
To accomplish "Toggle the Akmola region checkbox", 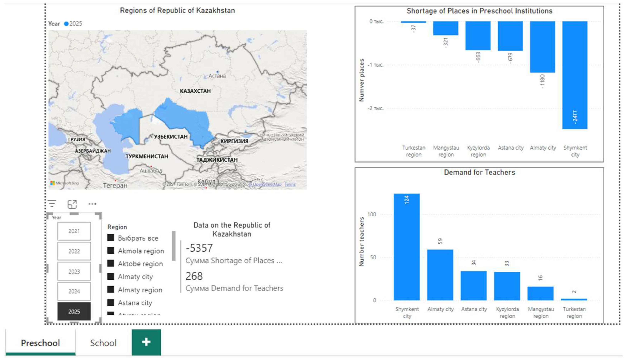I will coord(111,251).
